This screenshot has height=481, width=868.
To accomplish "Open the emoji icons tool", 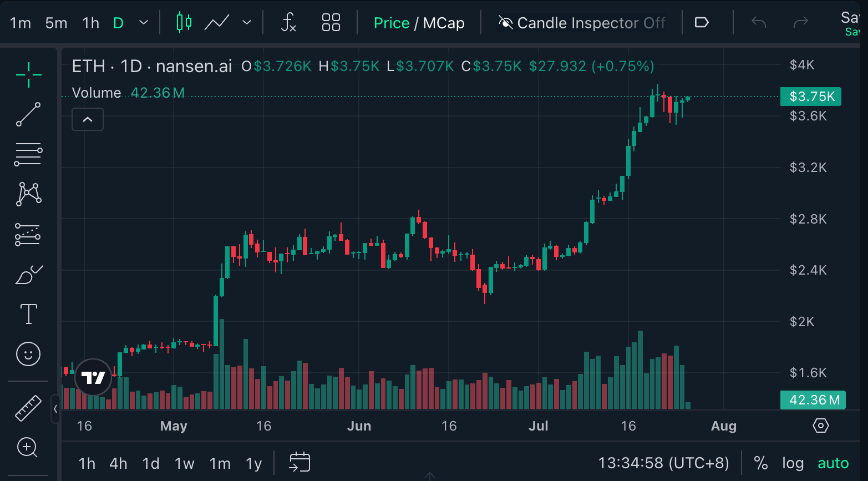I will [x=28, y=354].
